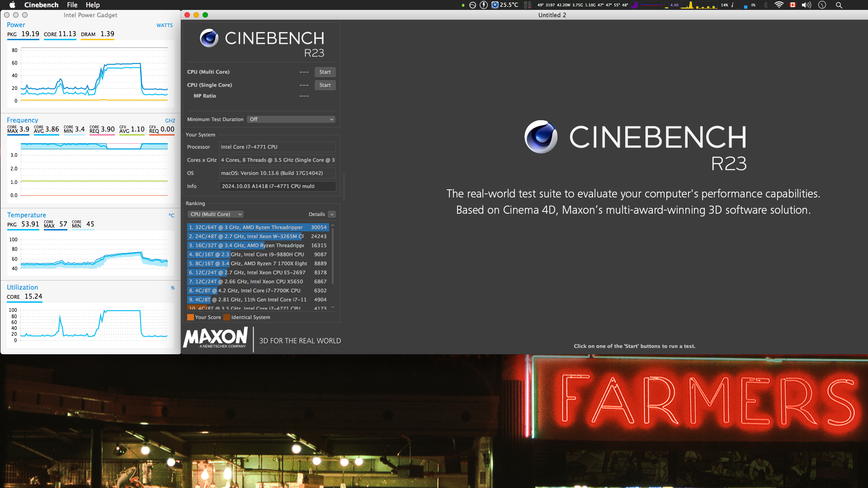Open the Help menu
Screen dimensions: 868x488
coord(93,5)
